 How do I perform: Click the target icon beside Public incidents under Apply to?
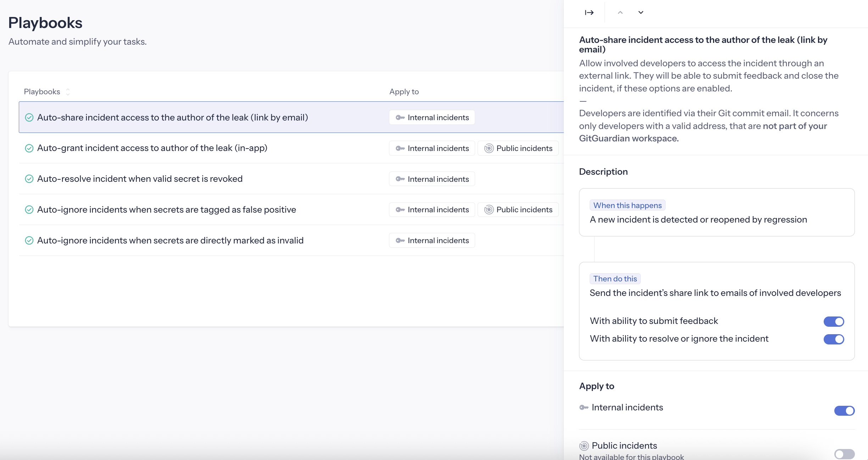click(583, 445)
